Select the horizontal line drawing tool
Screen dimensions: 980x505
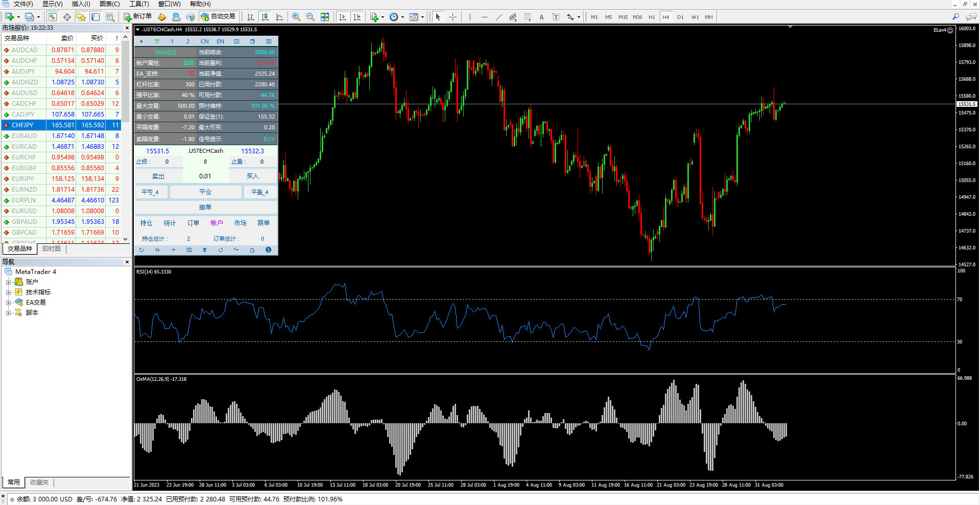[484, 17]
